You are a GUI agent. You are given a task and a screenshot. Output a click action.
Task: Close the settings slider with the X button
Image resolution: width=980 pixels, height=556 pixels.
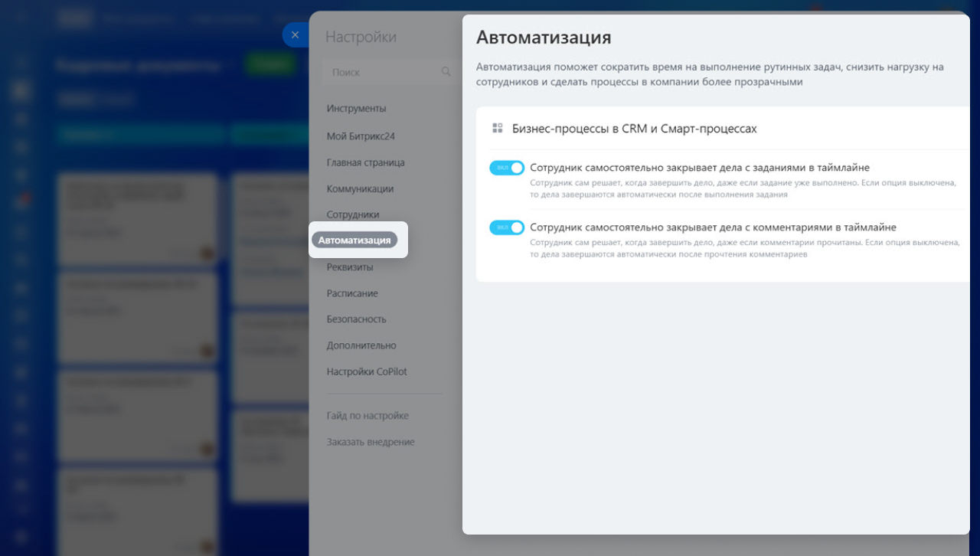(296, 34)
